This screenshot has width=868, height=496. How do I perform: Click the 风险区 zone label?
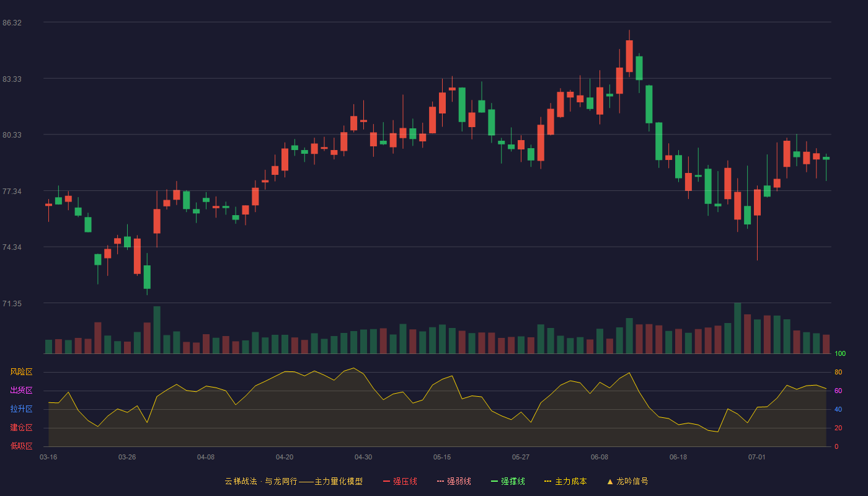(21, 372)
